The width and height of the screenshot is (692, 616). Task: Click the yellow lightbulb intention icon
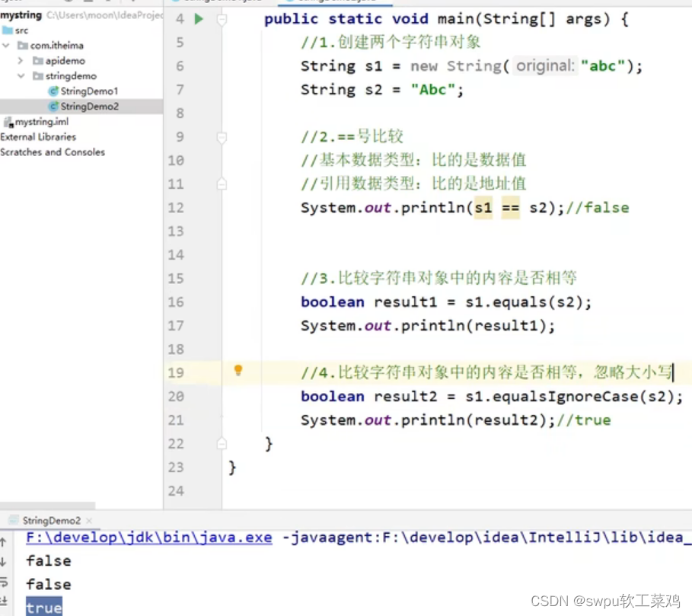tap(238, 370)
